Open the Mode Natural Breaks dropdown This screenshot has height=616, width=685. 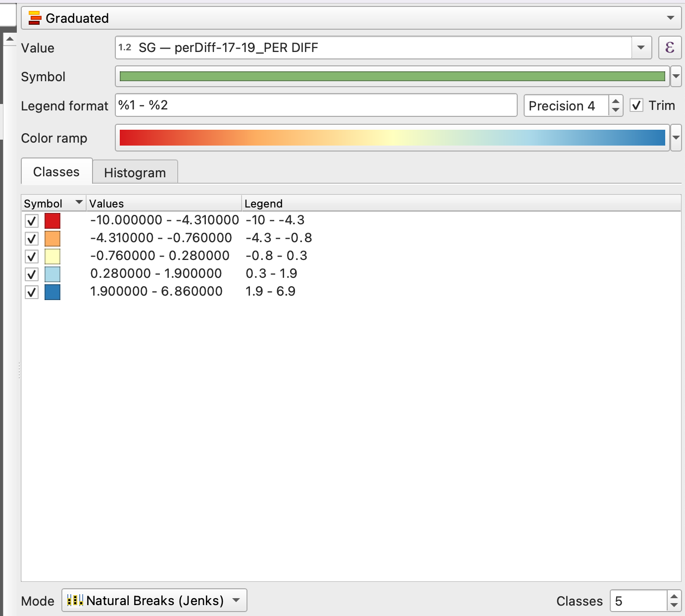[x=236, y=601]
